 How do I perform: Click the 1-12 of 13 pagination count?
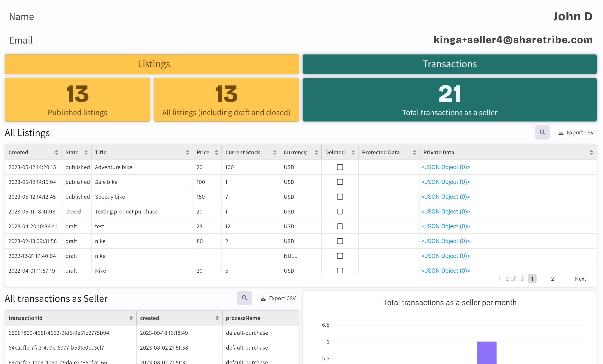click(x=511, y=279)
